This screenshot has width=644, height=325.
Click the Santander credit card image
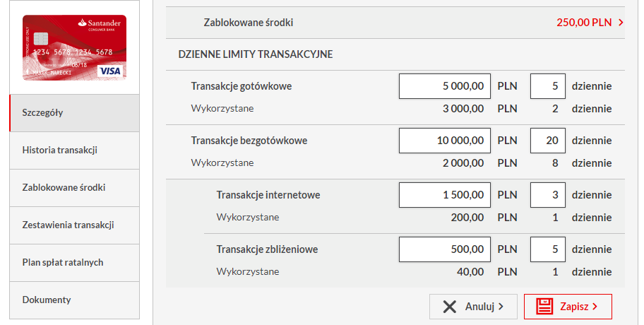tap(74, 47)
